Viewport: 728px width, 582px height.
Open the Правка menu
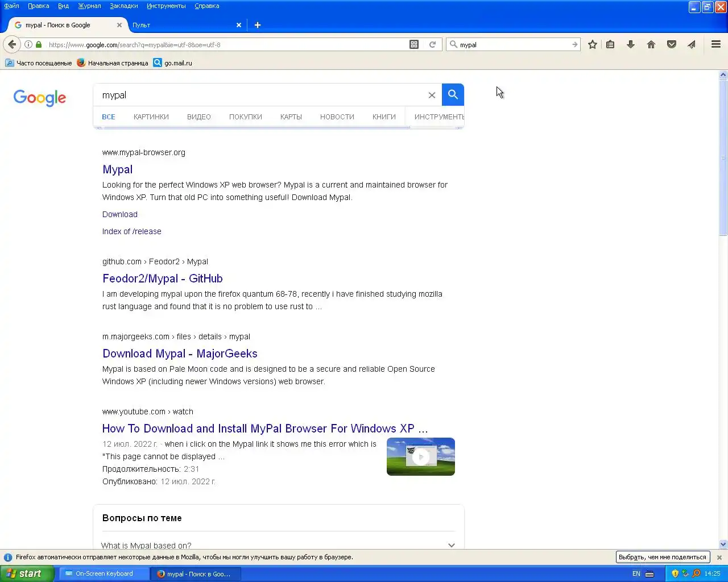click(x=38, y=6)
